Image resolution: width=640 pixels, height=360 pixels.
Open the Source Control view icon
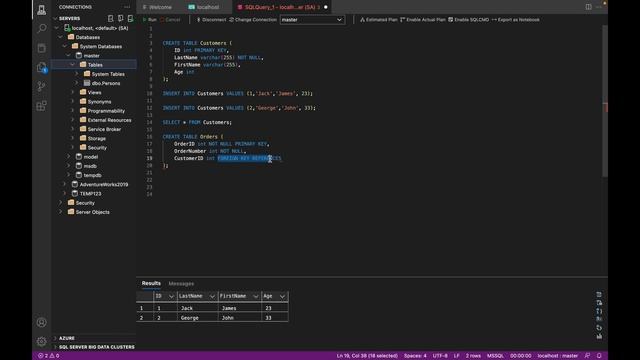[x=42, y=87]
